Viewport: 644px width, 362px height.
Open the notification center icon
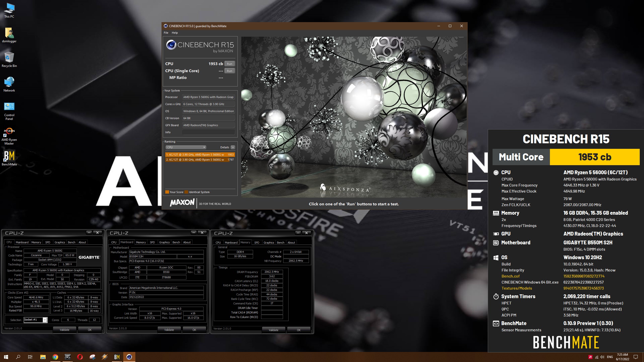pyautogui.click(x=636, y=357)
